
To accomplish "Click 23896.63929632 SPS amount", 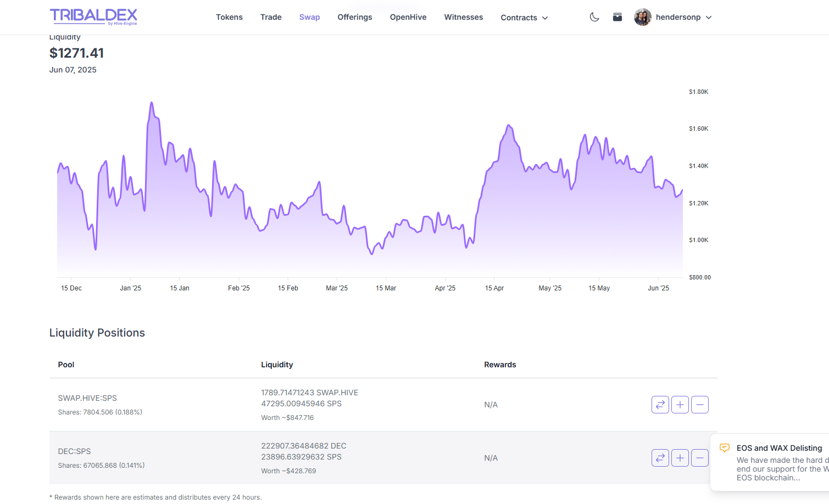I will 301,457.
